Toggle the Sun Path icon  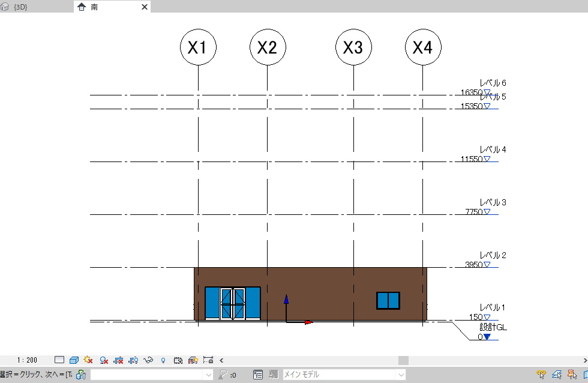pyautogui.click(x=89, y=360)
